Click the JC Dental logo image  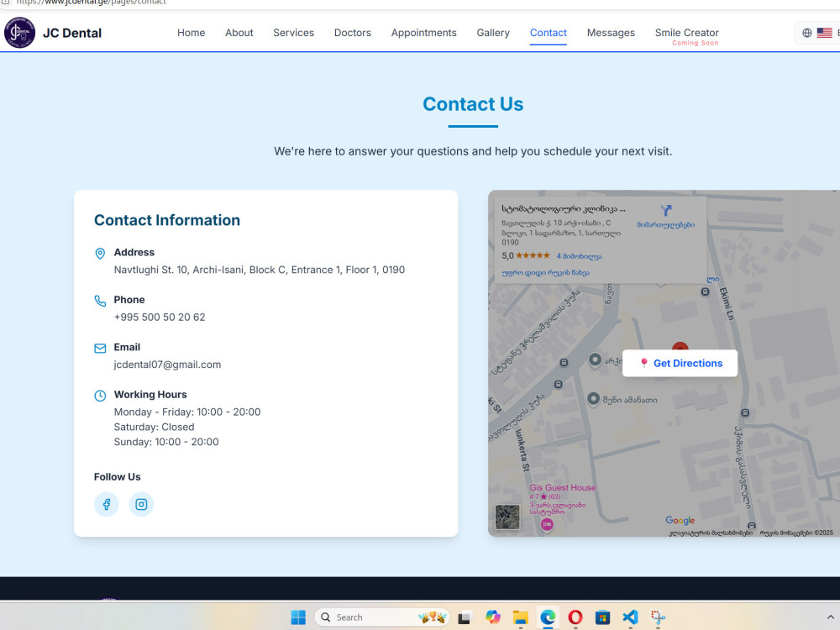(x=20, y=32)
